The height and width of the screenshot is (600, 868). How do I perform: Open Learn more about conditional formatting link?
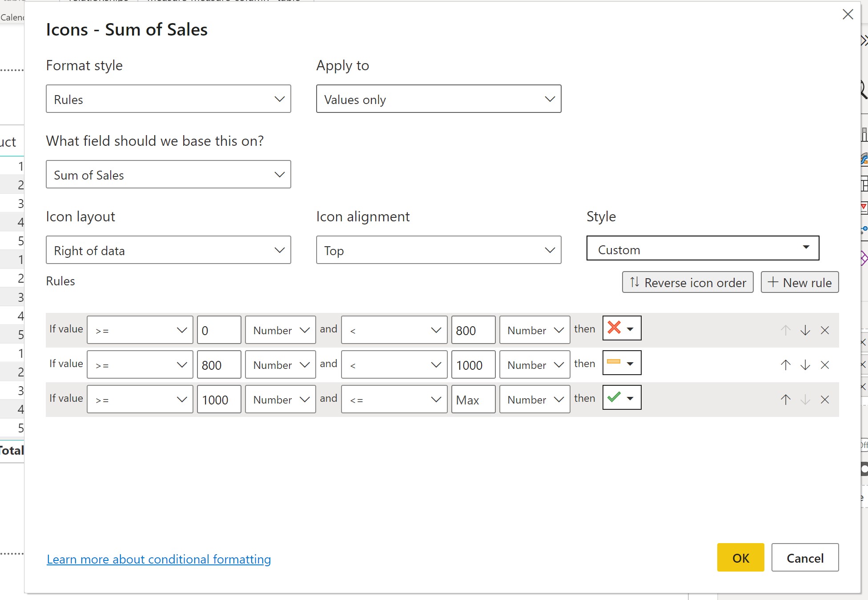pos(159,559)
